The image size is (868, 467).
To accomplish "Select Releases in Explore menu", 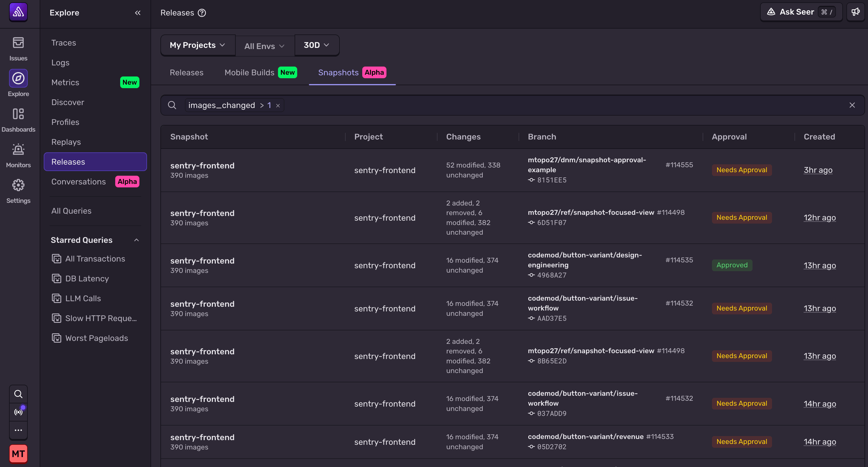I will point(95,162).
